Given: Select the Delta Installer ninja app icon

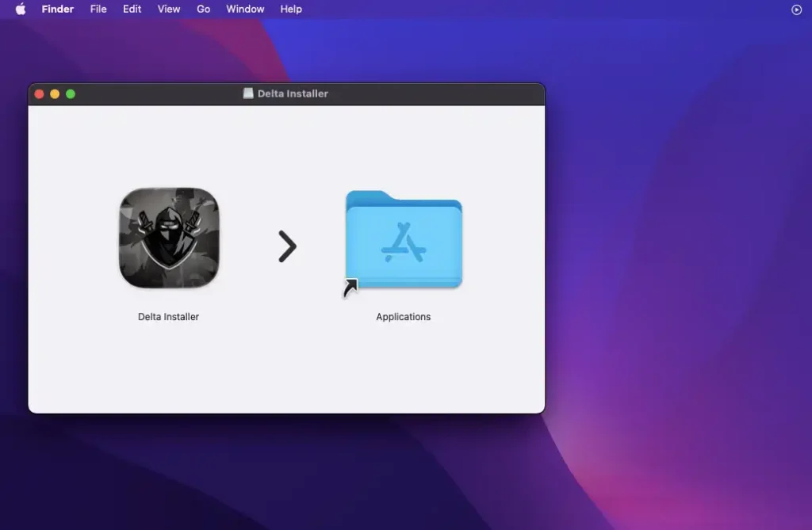Looking at the screenshot, I should pyautogui.click(x=168, y=238).
